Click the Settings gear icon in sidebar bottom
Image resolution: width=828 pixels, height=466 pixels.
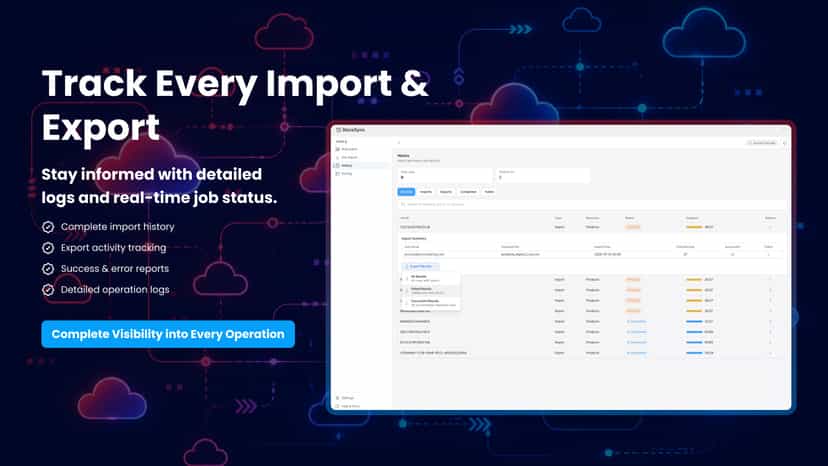point(338,398)
